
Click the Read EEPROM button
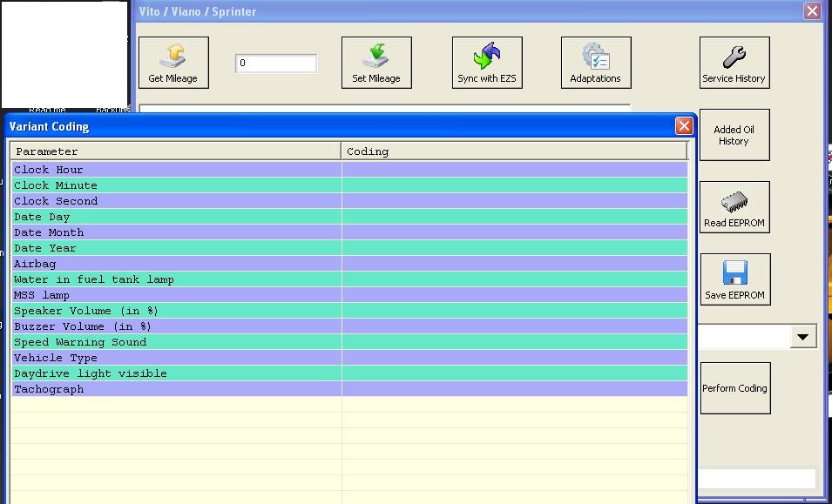click(x=734, y=207)
